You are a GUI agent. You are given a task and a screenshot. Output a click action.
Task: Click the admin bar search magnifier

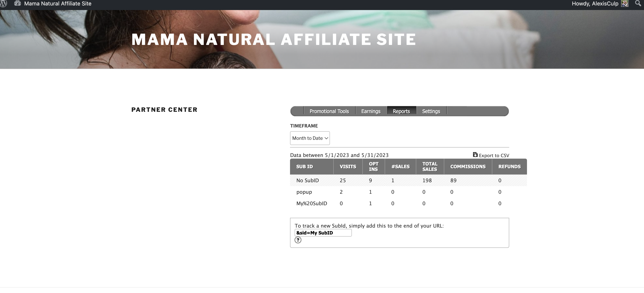638,3
